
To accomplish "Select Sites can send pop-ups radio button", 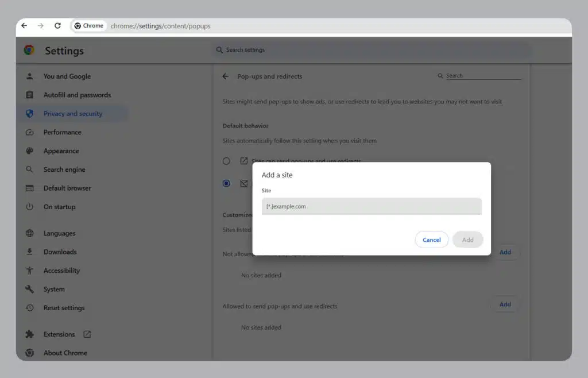I will tap(226, 161).
